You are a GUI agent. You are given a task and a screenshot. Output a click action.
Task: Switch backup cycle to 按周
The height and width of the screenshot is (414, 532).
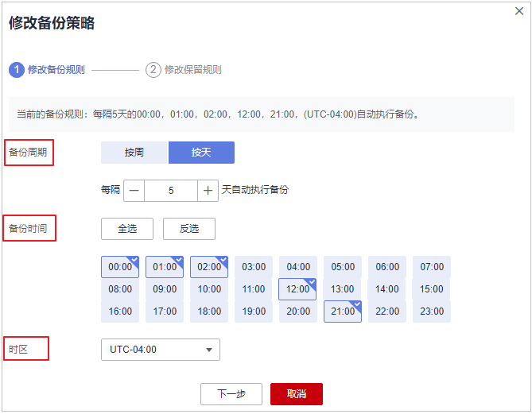(x=134, y=153)
